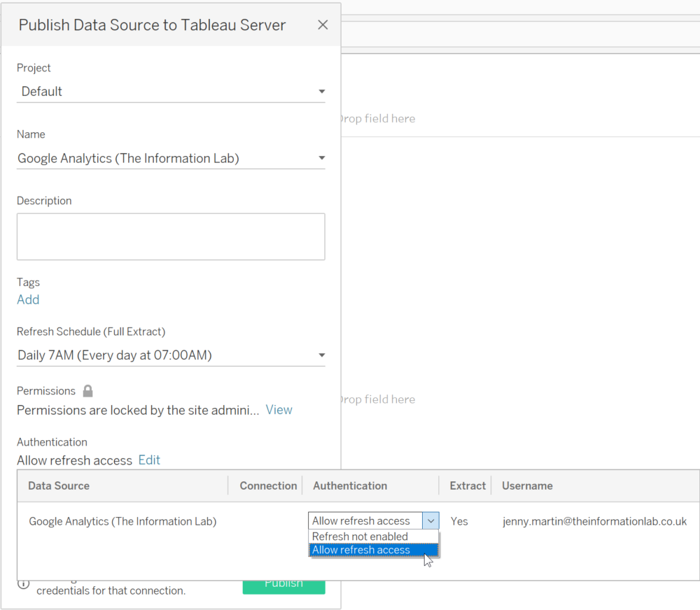Click the Daily 7AM schedule text
Screen dimensions: 700x610
coord(115,355)
